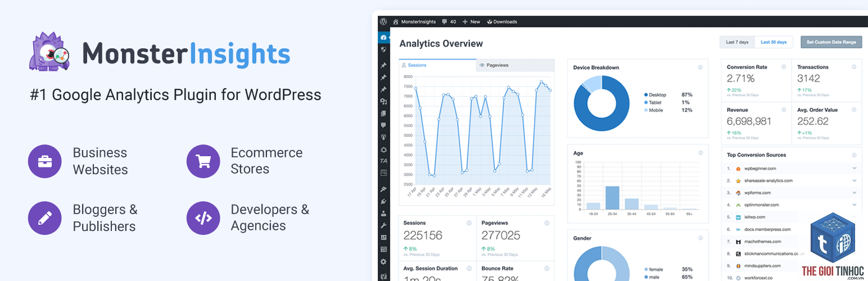868x281 pixels.
Task: Show info for Revenue card
Action: tap(783, 110)
